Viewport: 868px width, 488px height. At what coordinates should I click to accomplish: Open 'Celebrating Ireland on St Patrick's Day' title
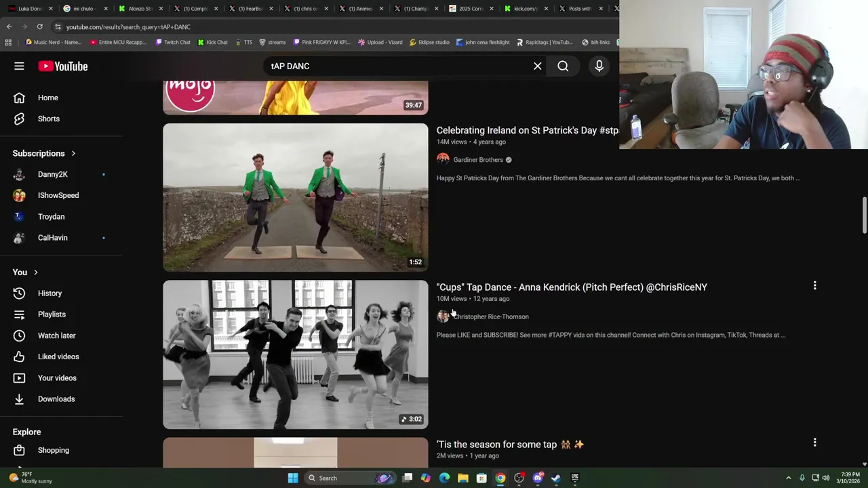tap(528, 130)
